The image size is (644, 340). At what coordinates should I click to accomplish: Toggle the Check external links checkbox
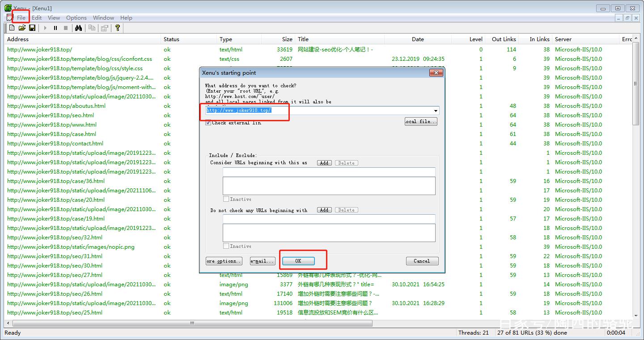208,123
